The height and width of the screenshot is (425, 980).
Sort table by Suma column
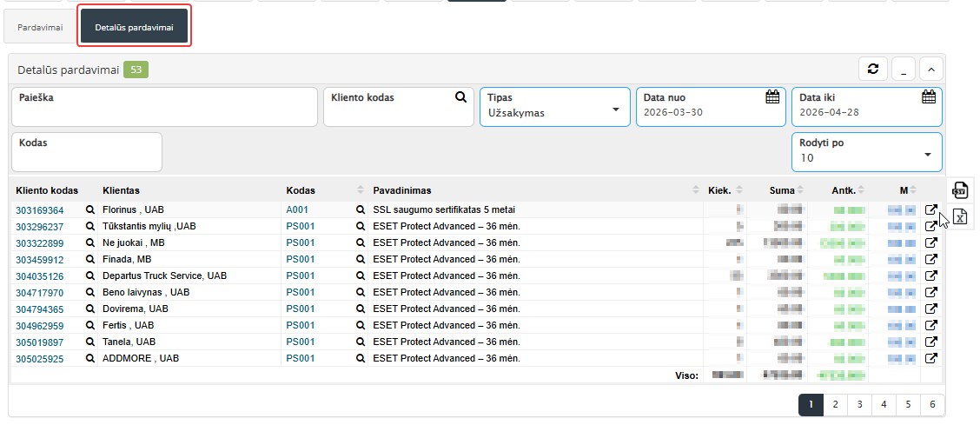pyautogui.click(x=800, y=190)
